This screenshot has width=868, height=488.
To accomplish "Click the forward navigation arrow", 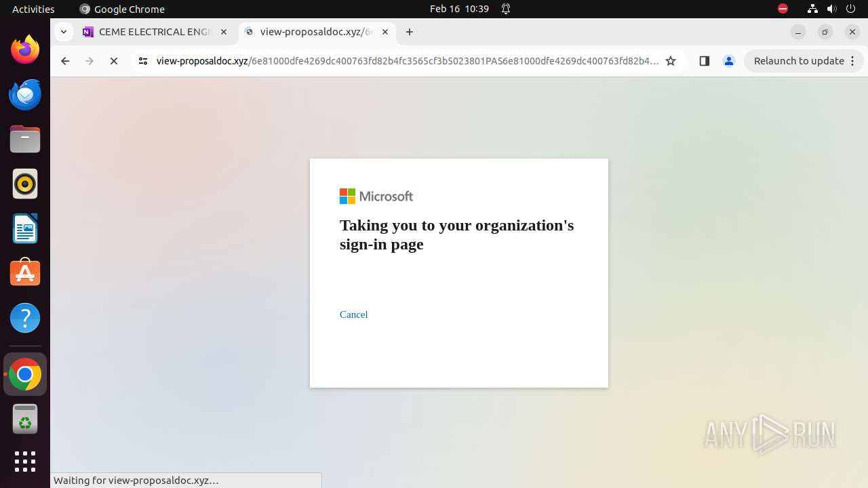I will pos(90,61).
